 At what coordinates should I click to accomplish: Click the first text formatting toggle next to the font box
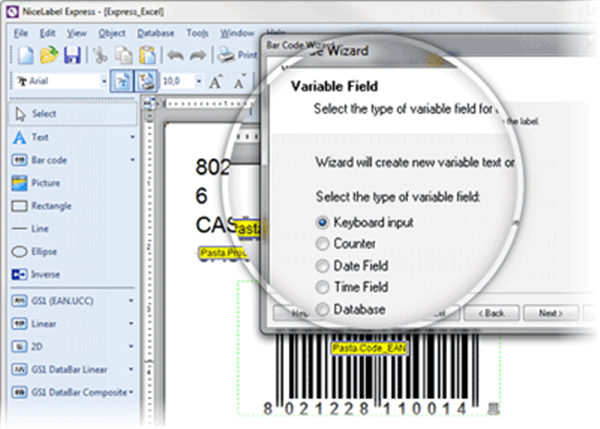point(122,81)
